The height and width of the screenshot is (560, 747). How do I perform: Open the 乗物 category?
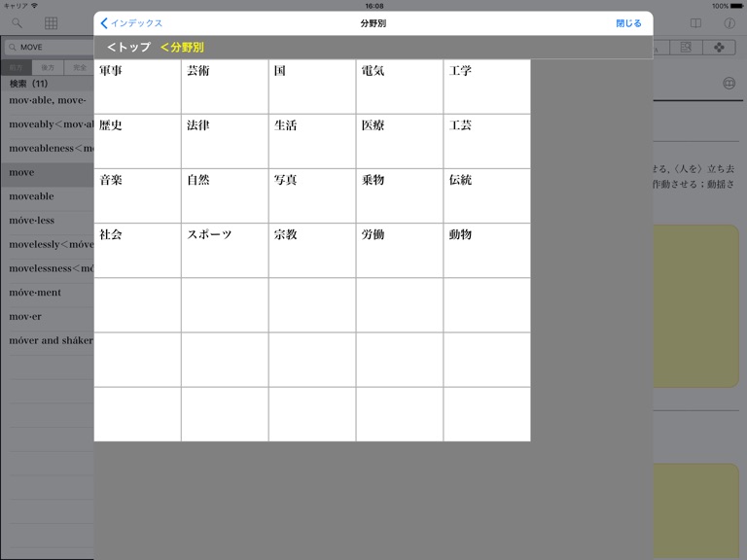point(400,195)
